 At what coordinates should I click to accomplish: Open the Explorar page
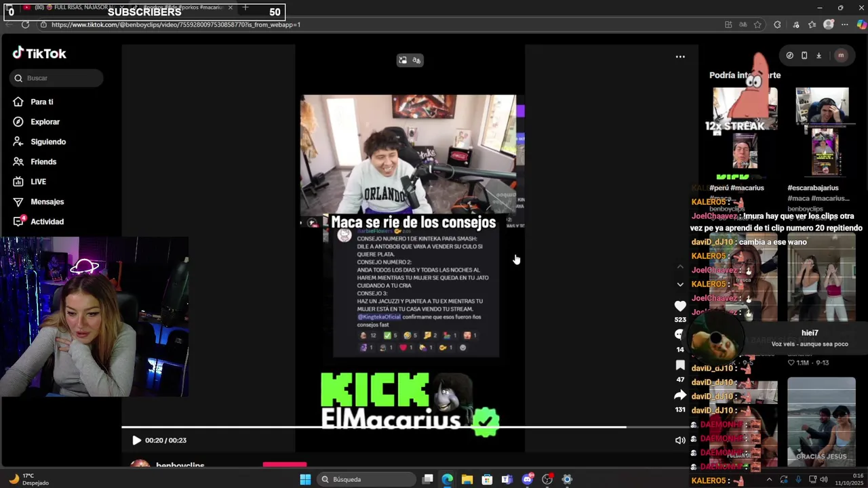(45, 122)
